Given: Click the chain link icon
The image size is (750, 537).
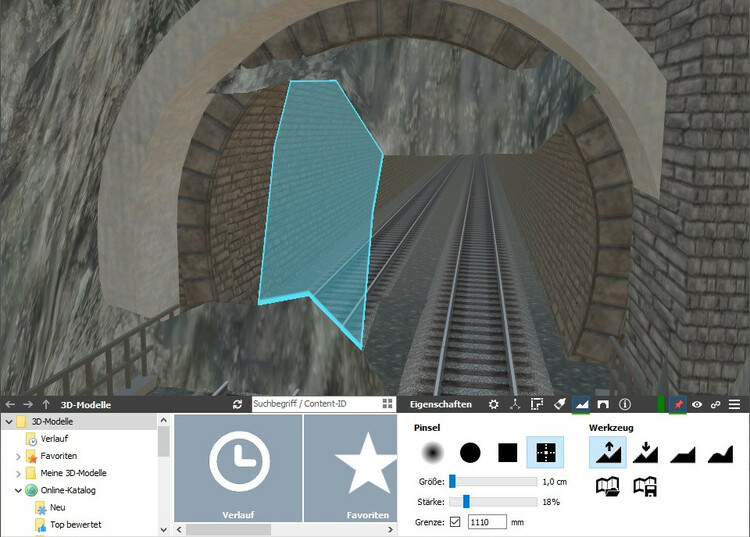Looking at the screenshot, I should (x=716, y=405).
